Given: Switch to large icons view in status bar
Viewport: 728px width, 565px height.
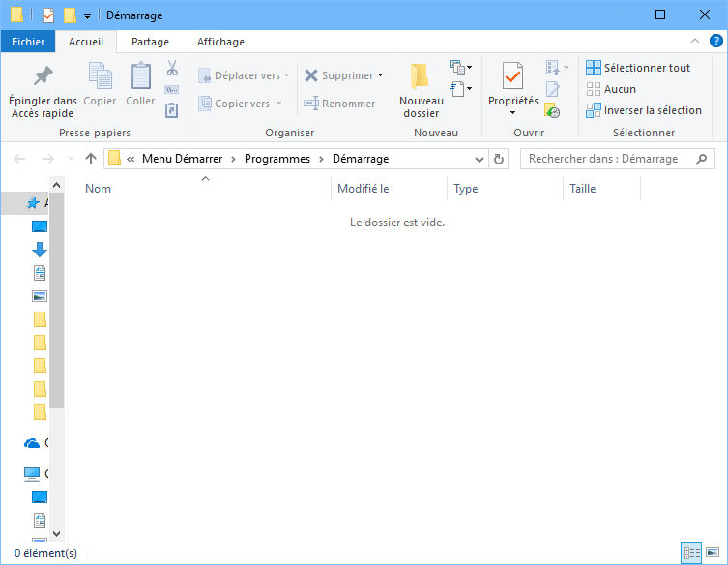Looking at the screenshot, I should (x=713, y=553).
